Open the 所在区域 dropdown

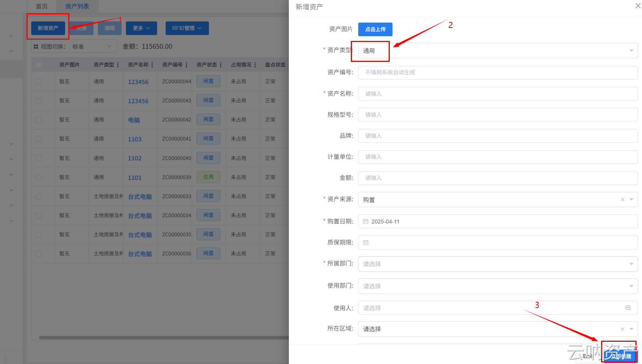click(498, 329)
